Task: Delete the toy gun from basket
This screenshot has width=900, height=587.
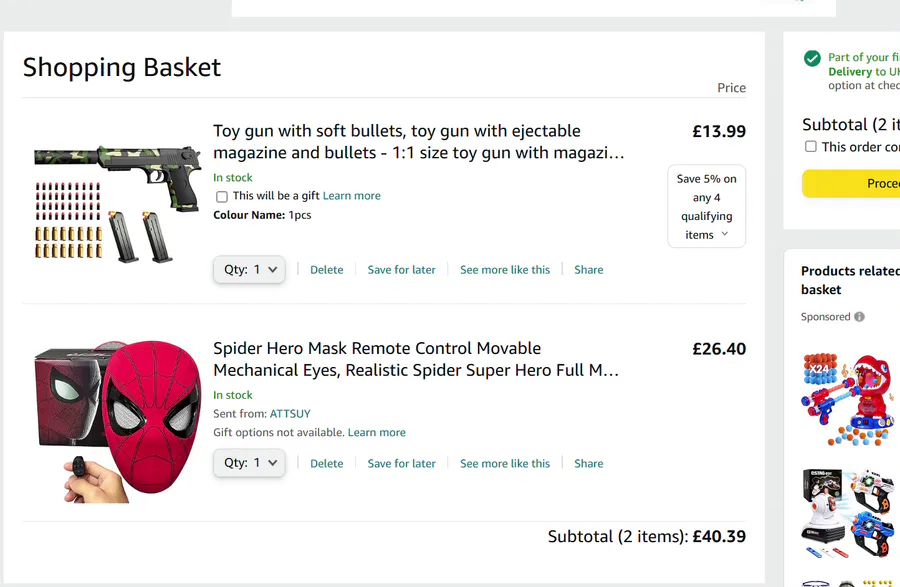Action: coord(326,270)
